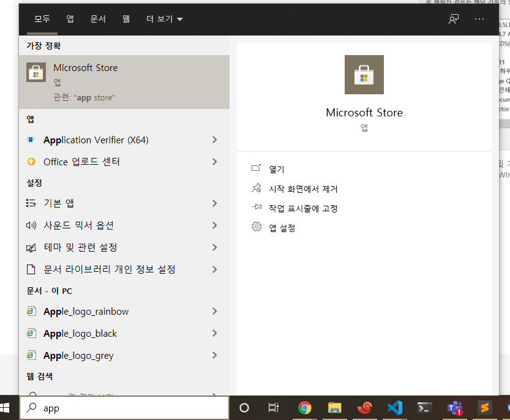Click the 열기 open icon
Viewport: 510px width, 420px height.
tap(257, 168)
